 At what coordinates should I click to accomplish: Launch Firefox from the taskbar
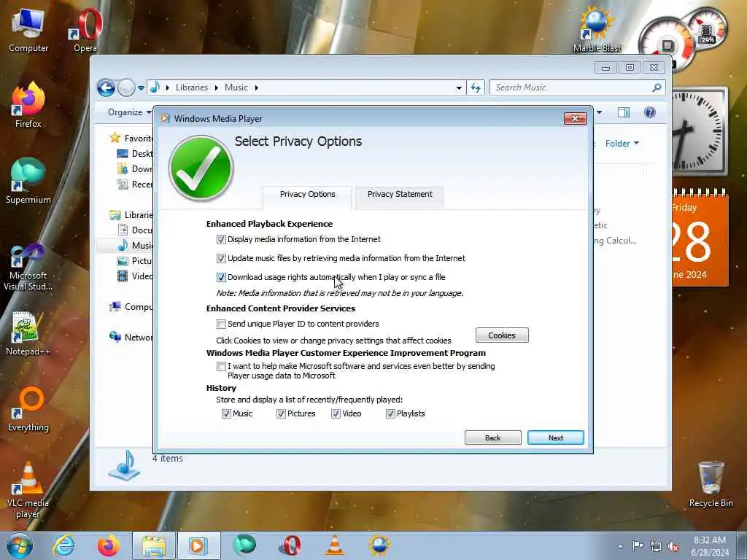coord(109,545)
